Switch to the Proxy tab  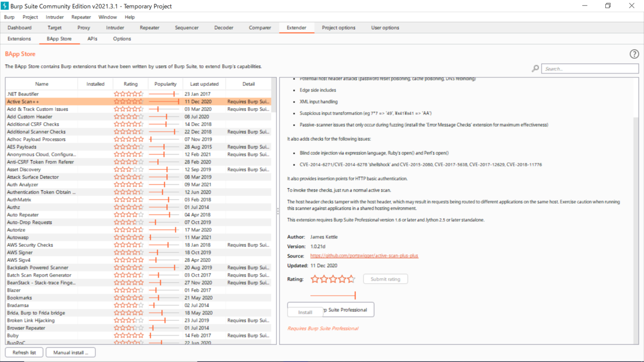84,28
